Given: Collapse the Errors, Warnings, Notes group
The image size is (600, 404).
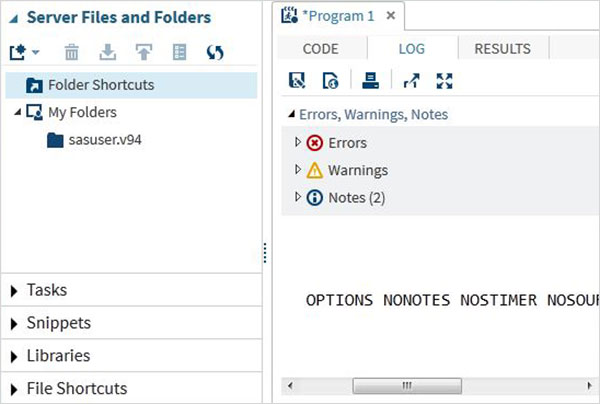Looking at the screenshot, I should [x=291, y=115].
